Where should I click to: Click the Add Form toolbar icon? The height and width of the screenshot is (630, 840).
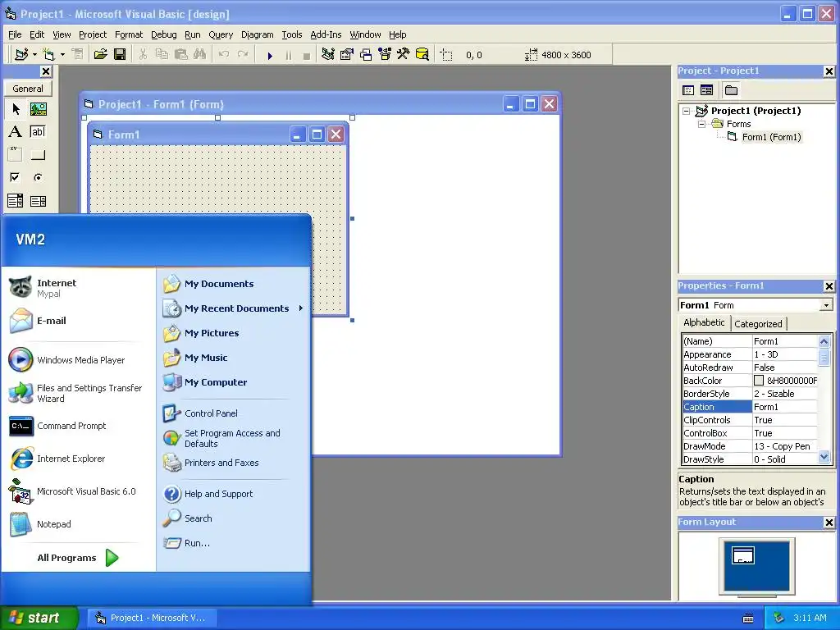[48, 54]
